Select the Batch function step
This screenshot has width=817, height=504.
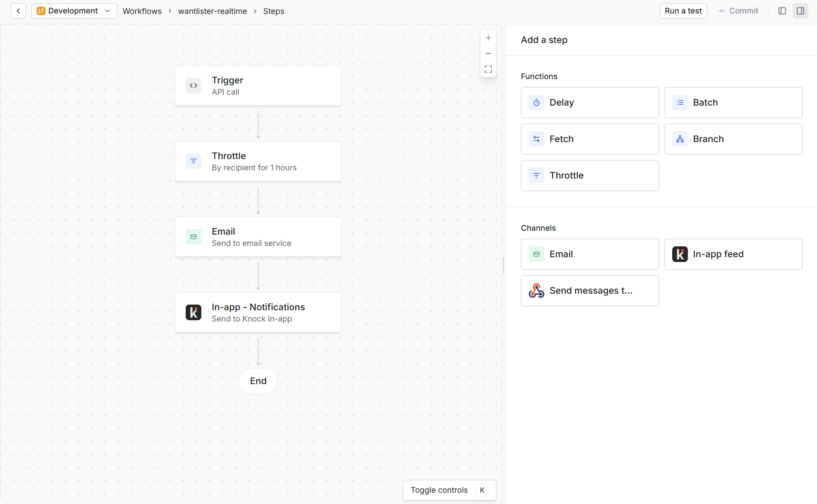pos(733,102)
